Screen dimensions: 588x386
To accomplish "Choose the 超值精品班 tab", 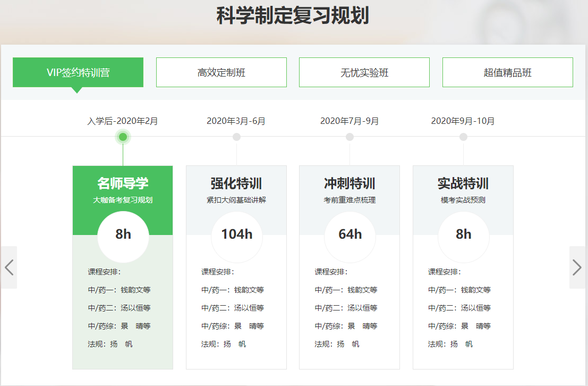I will (507, 72).
